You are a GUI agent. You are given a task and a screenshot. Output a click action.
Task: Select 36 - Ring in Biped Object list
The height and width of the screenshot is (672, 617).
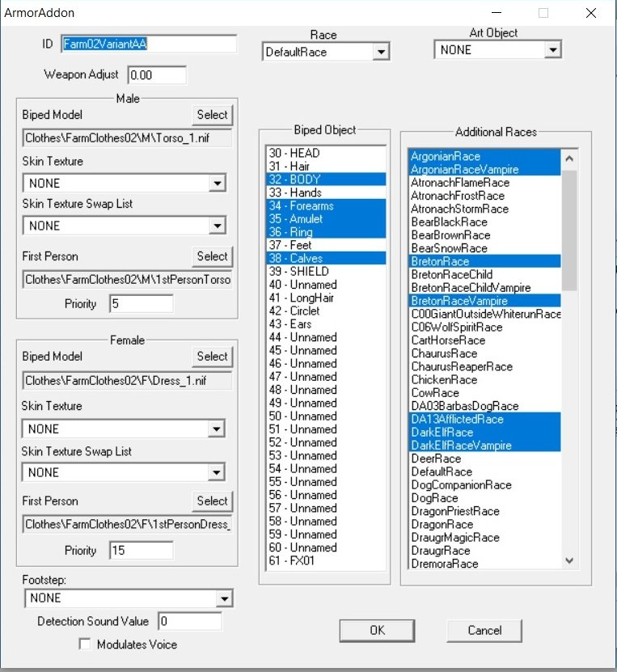click(326, 232)
